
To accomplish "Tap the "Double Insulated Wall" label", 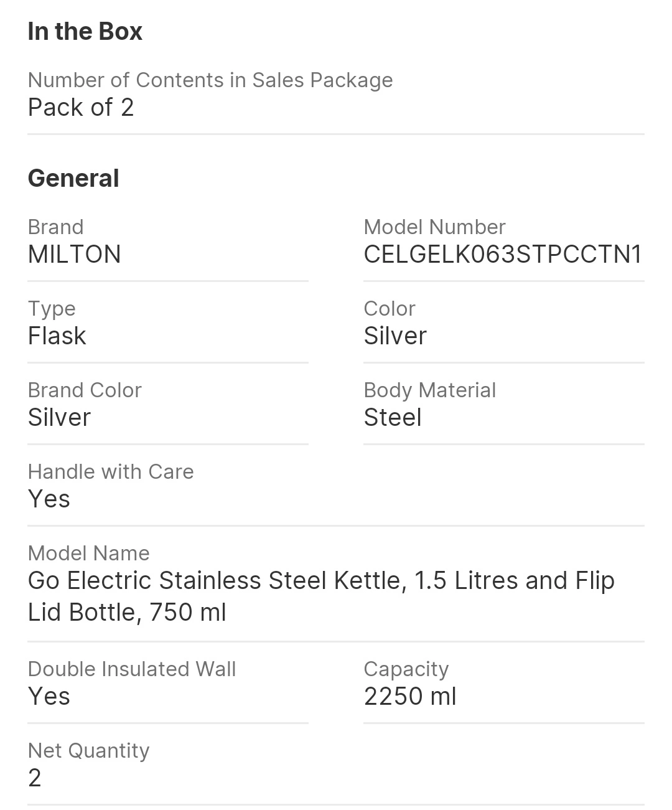I will (x=132, y=669).
